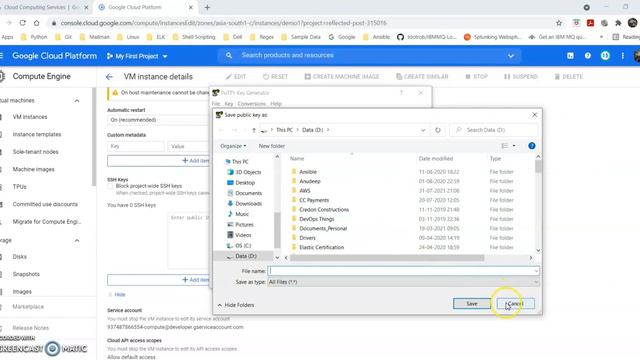Image resolution: width=640 pixels, height=360 pixels.
Task: Sort by Name column header
Action: point(297,158)
